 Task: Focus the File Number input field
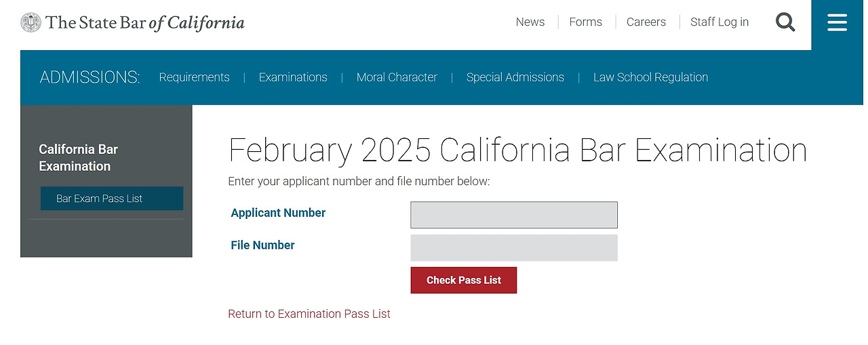[x=513, y=247]
